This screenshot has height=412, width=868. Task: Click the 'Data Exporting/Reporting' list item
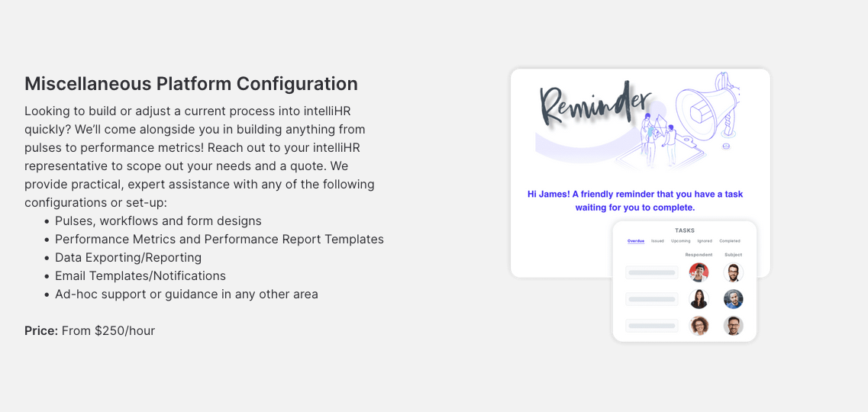(128, 257)
